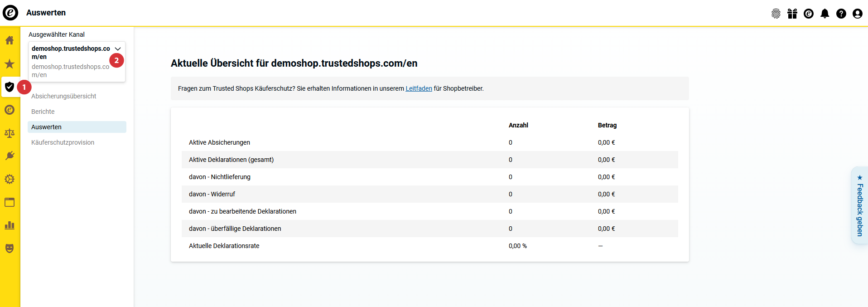
Task: Open the help question mark icon
Action: click(841, 14)
